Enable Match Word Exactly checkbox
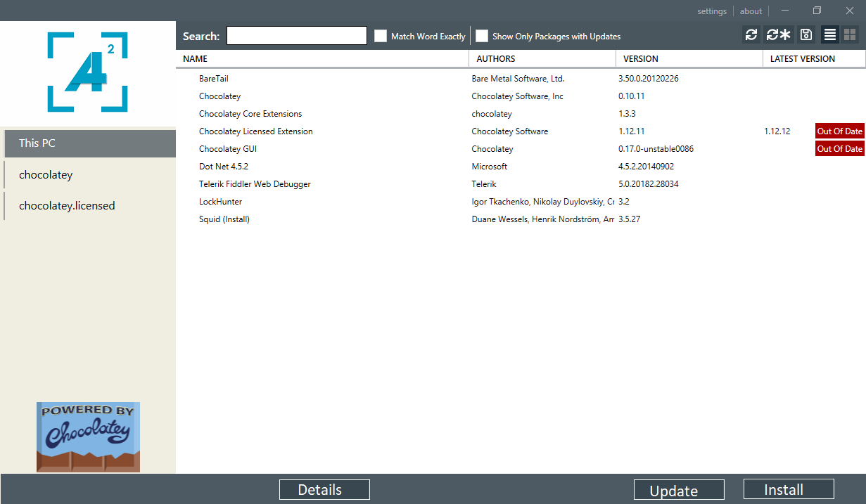The height and width of the screenshot is (504, 866). (x=381, y=36)
